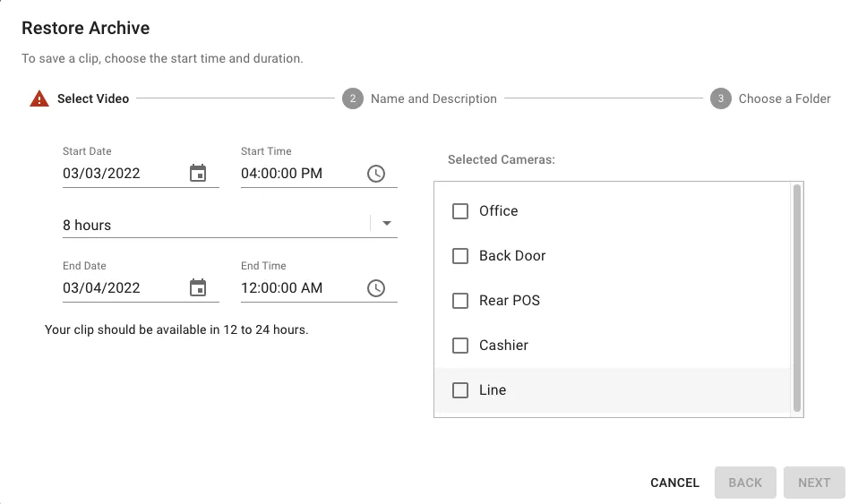This screenshot has height=504, width=858.
Task: Open the Start Date calendar picker icon
Action: pyautogui.click(x=198, y=174)
